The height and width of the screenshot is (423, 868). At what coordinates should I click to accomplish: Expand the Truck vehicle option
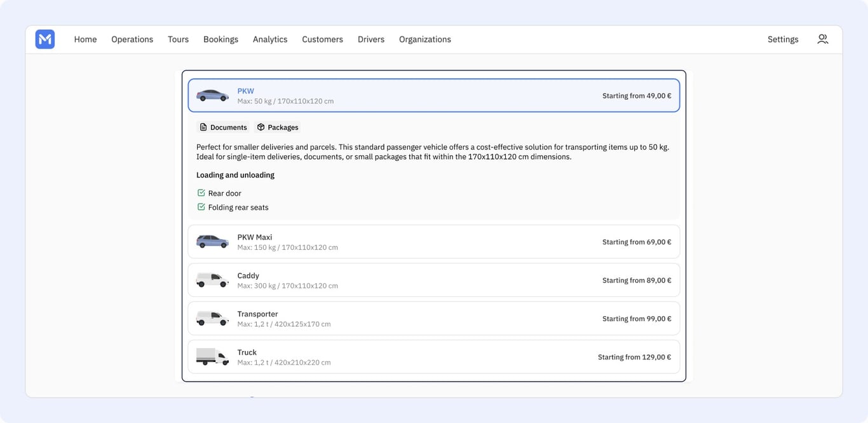434,357
